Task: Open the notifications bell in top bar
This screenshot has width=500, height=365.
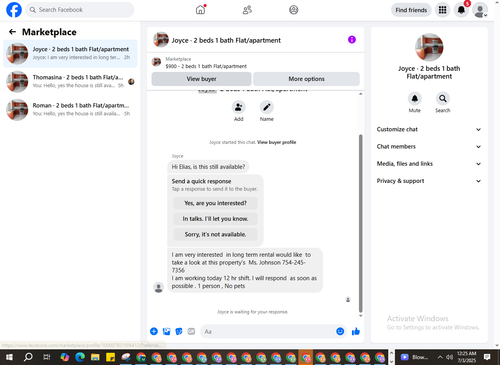Action: coord(461,10)
